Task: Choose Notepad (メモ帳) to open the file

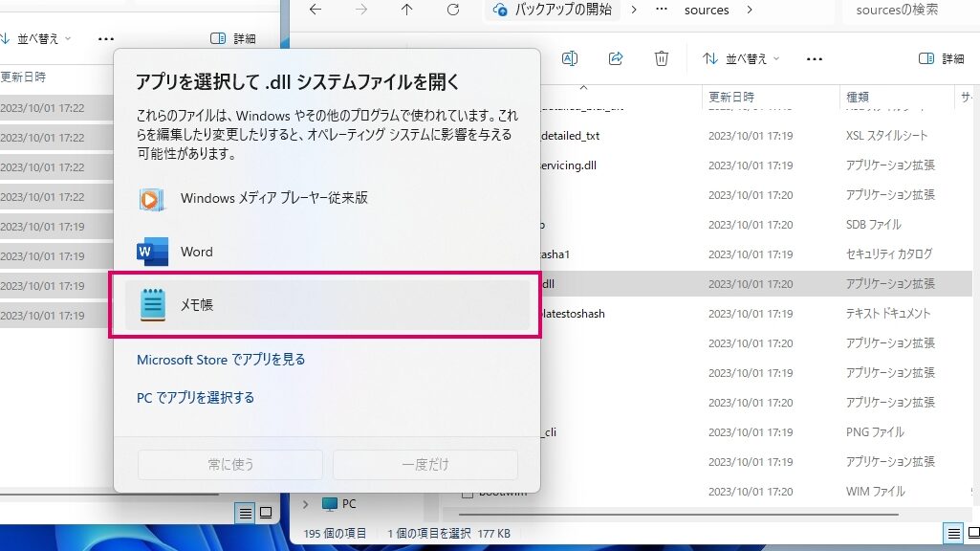Action: pos(327,304)
